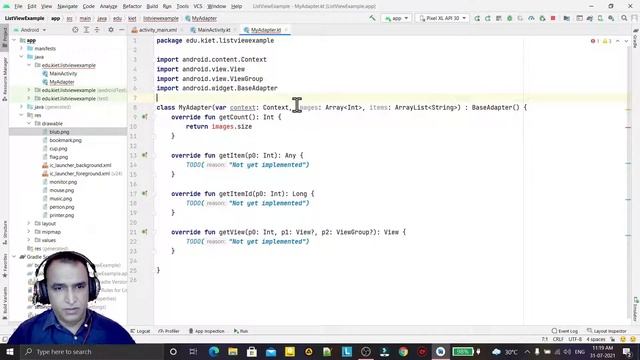Click the red error count indicator
The image size is (640, 360).
click(595, 41)
